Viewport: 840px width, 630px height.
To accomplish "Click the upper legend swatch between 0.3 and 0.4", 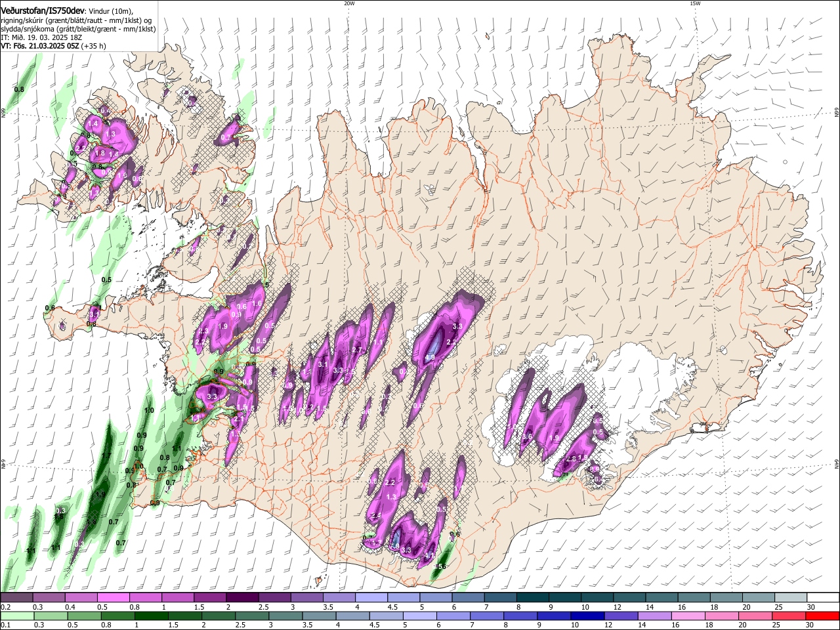I will point(49,598).
